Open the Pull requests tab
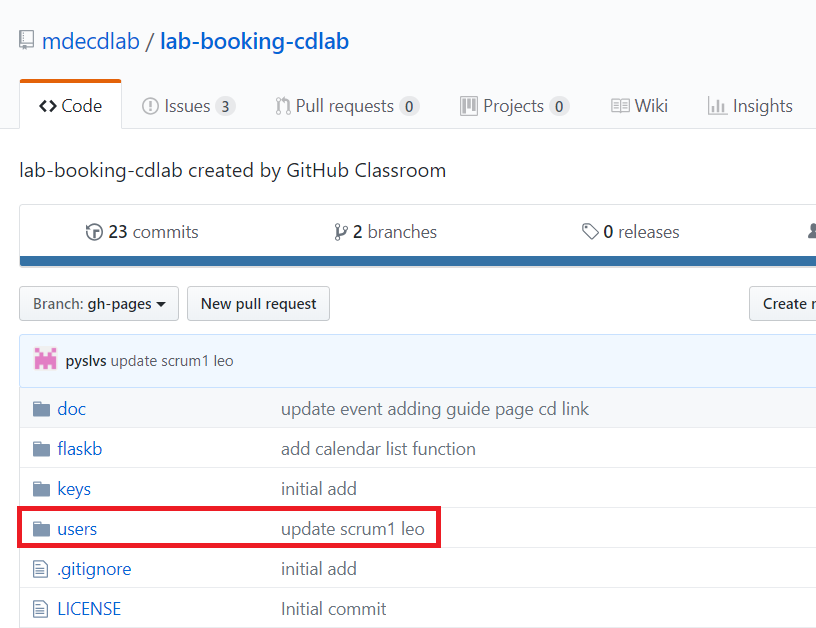This screenshot has width=816, height=628. [347, 106]
